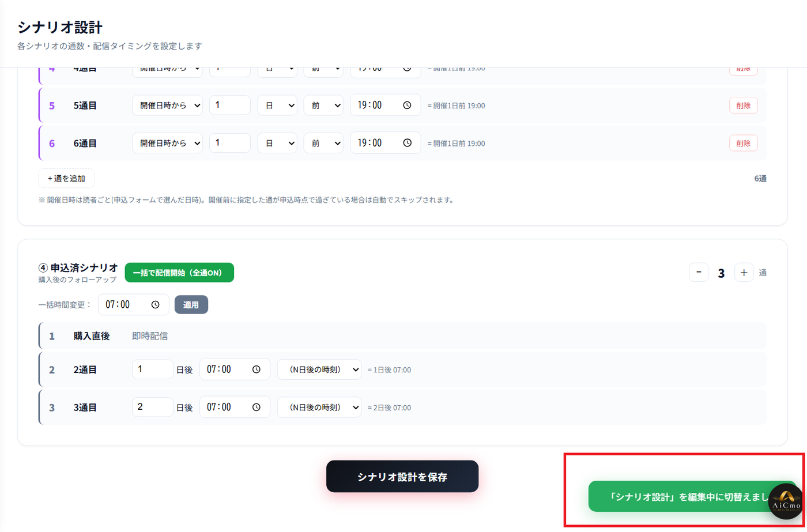This screenshot has height=532, width=807.
Task: Click 07:00 time field in 3通目 row
Action: click(x=235, y=407)
